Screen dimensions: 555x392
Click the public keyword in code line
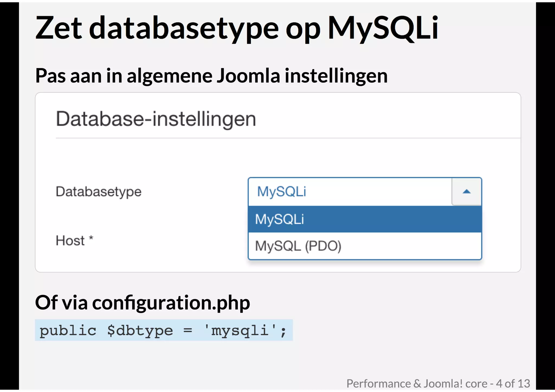[68, 331]
